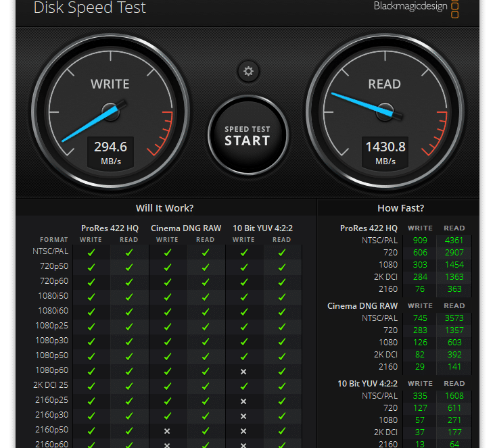The image size is (495, 448).
Task: Click the cross for 2160p30 10 Bit YUV write
Action: [x=243, y=416]
